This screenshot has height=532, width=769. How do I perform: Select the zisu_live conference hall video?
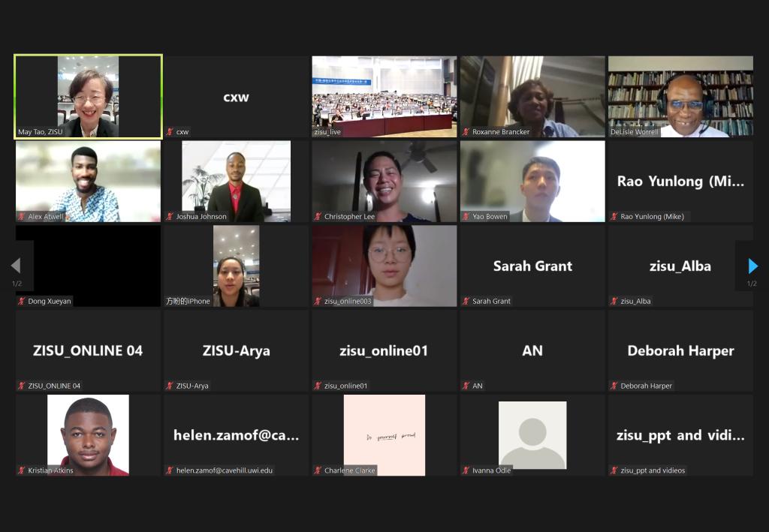tap(384, 97)
